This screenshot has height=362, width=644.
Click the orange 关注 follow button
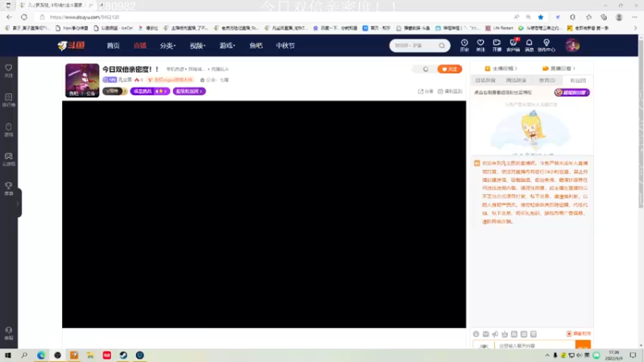[x=450, y=69]
